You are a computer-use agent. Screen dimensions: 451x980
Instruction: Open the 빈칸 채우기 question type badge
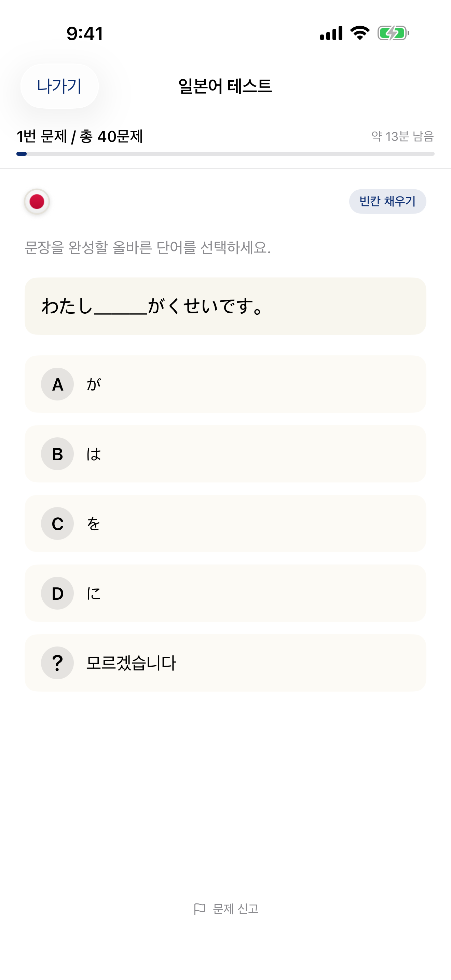387,201
